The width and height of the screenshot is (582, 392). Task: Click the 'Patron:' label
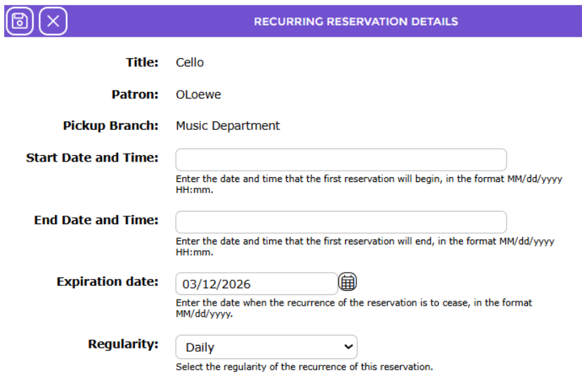(x=135, y=95)
